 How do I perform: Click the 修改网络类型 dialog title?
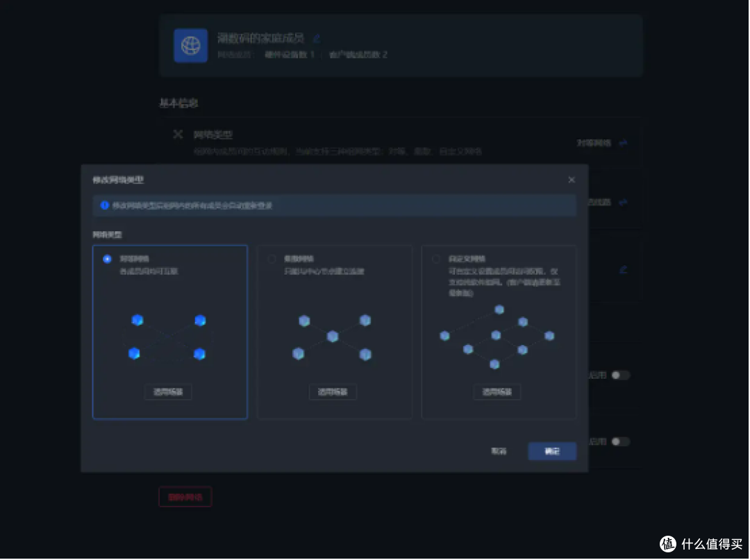(118, 180)
